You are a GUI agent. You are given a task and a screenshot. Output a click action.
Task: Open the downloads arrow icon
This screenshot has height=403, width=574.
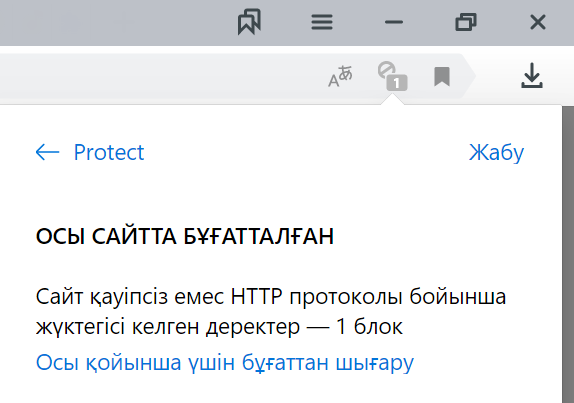coord(532,76)
